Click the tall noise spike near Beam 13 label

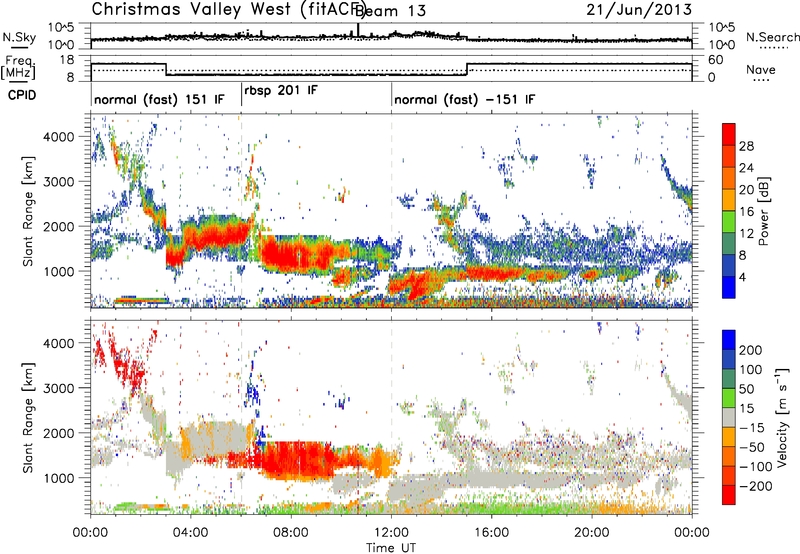358,30
